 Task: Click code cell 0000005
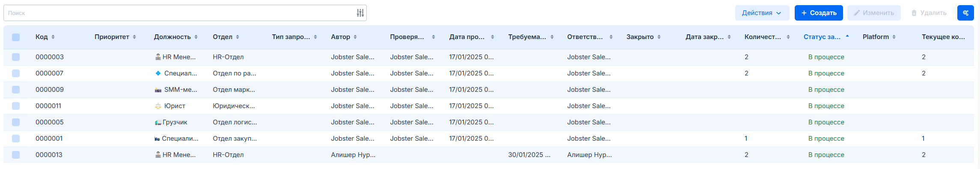50,122
